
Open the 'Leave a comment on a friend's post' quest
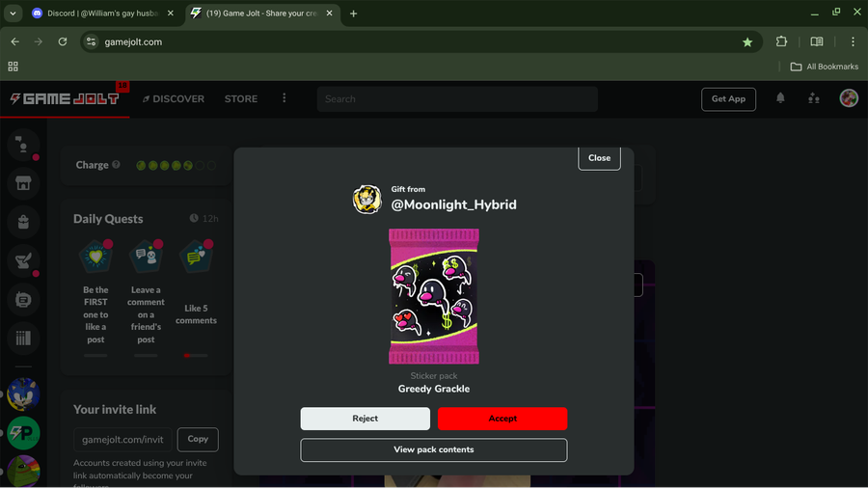(146, 293)
